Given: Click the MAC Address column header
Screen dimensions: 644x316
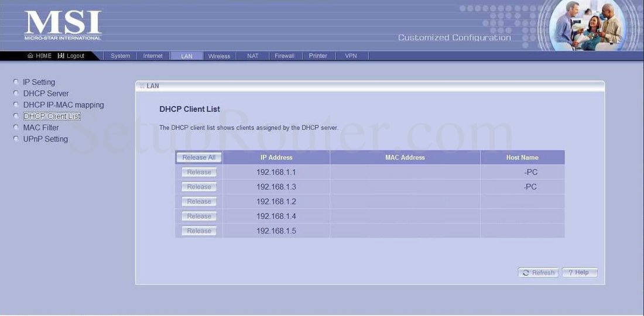Looking at the screenshot, I should point(405,157).
